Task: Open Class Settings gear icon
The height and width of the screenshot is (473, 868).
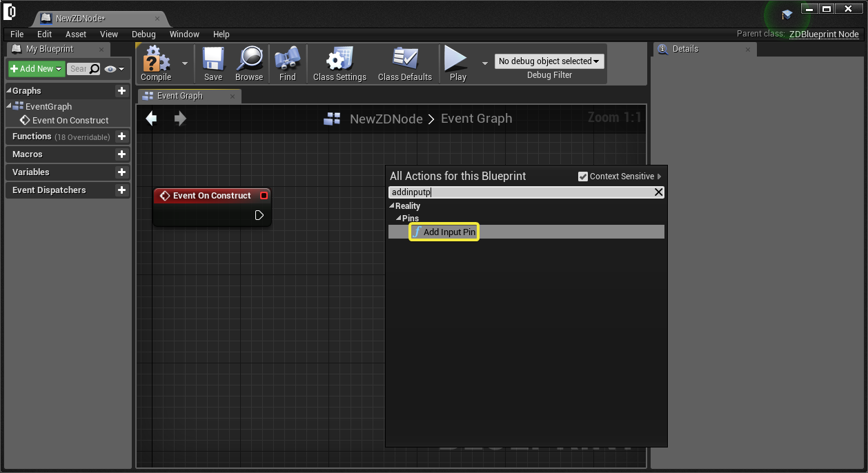Action: point(339,60)
